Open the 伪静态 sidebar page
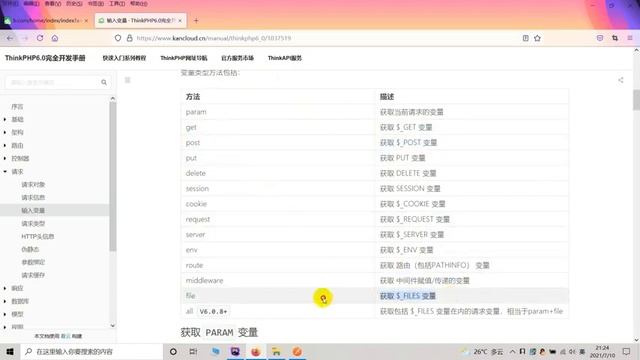 (x=30, y=249)
